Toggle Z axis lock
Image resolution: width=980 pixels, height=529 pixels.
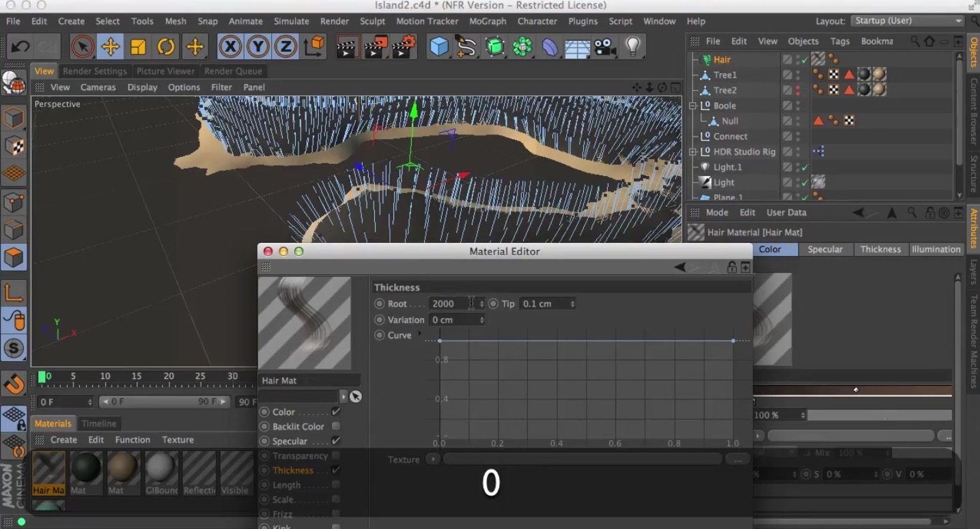pyautogui.click(x=285, y=46)
